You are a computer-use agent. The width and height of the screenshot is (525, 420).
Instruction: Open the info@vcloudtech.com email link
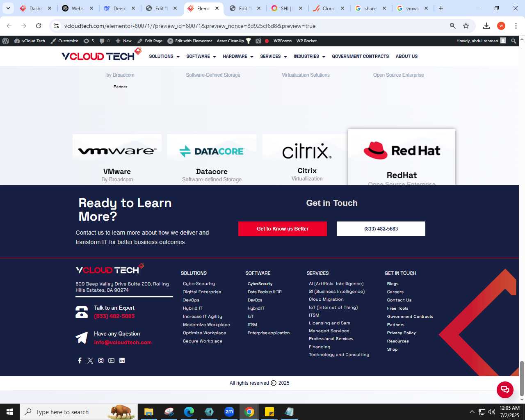123,342
